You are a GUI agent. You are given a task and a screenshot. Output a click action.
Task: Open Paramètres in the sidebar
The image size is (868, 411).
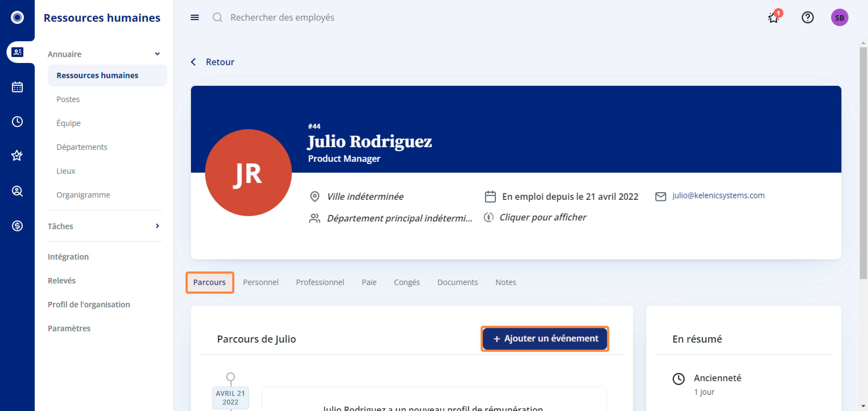coord(69,329)
